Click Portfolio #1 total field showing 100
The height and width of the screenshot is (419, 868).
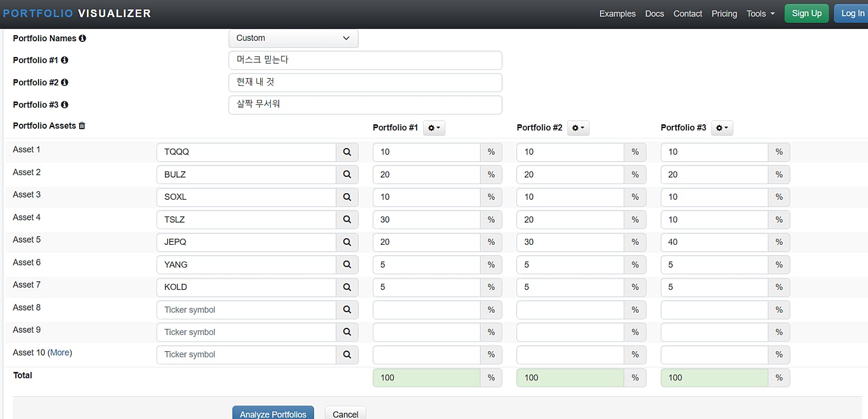point(426,378)
